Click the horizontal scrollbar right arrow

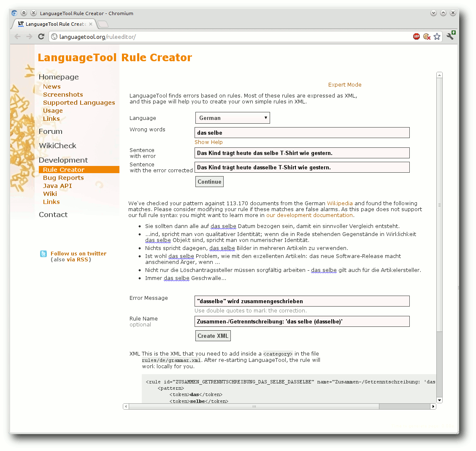433,406
